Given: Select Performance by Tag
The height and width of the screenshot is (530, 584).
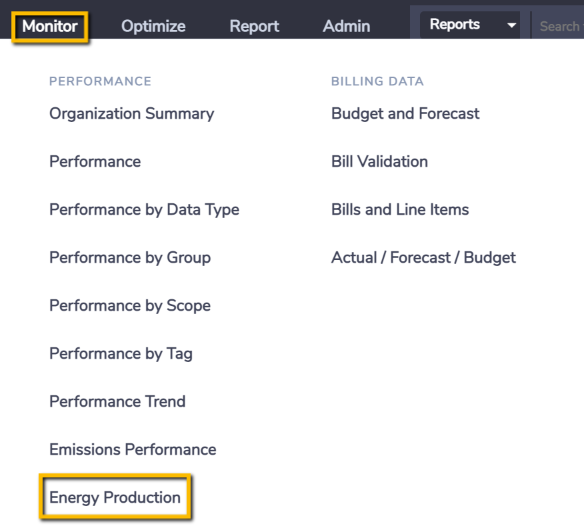Looking at the screenshot, I should click(121, 354).
